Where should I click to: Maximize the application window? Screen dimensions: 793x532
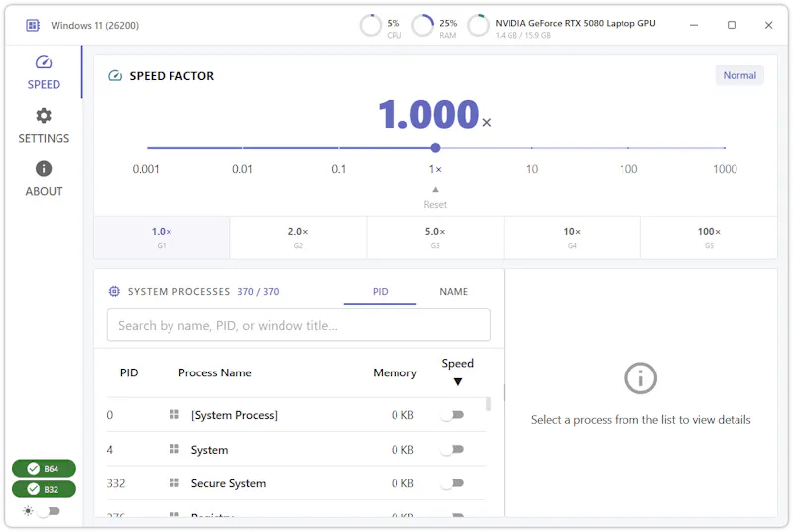click(732, 25)
